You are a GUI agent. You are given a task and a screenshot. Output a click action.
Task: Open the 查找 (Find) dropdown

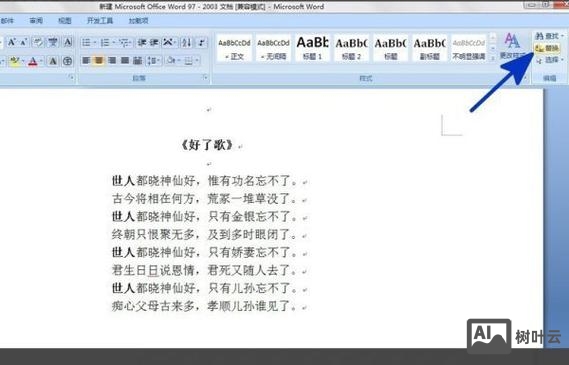(549, 36)
